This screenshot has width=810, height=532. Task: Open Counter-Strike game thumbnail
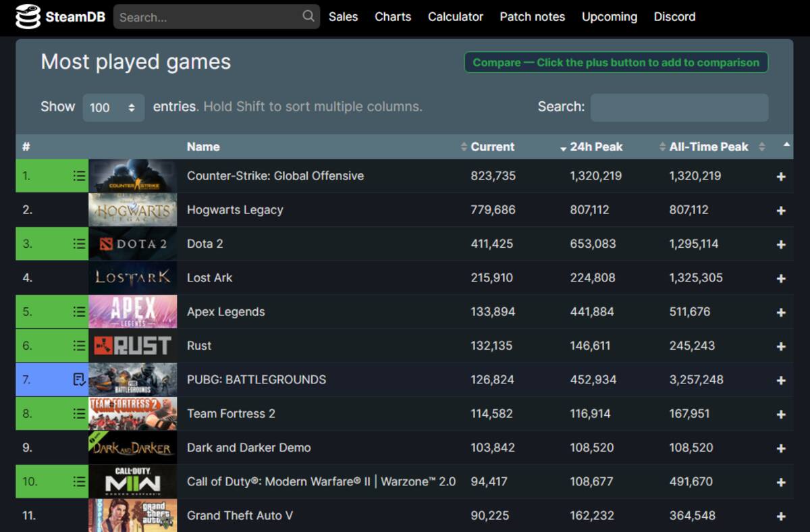pos(133,176)
